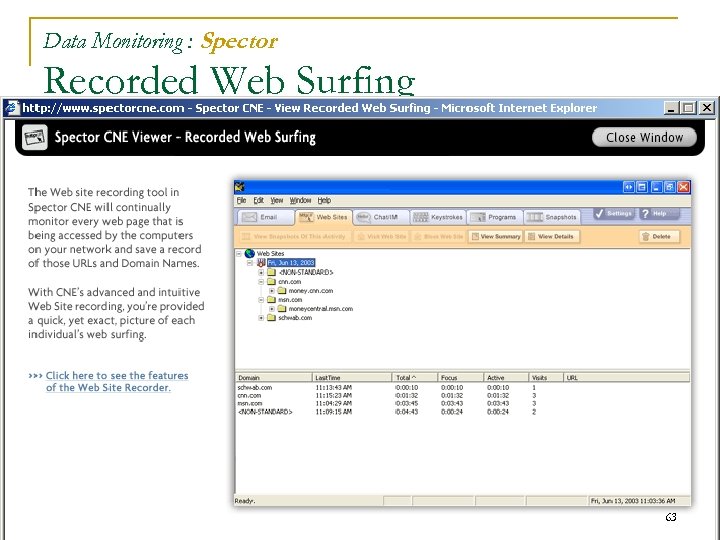Click the msn.com folder icon
This screenshot has height=540, width=720.
pos(271,299)
